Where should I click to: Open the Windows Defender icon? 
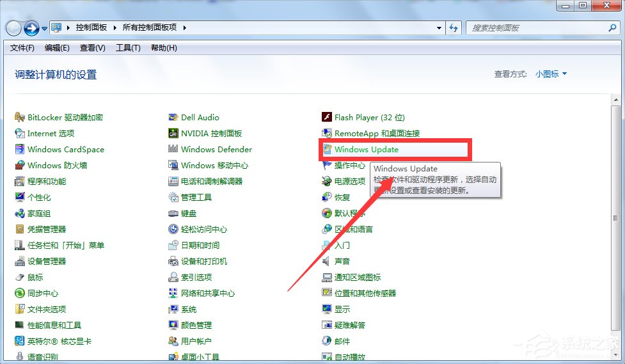tap(173, 150)
